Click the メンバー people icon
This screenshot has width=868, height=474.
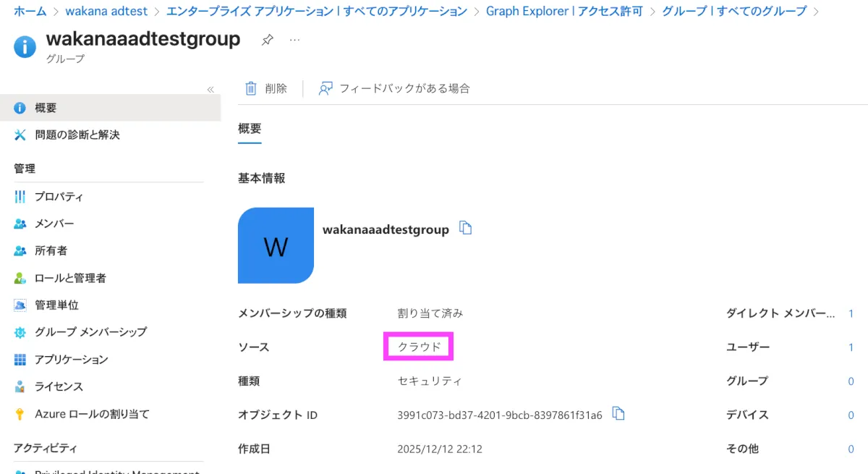tap(20, 224)
